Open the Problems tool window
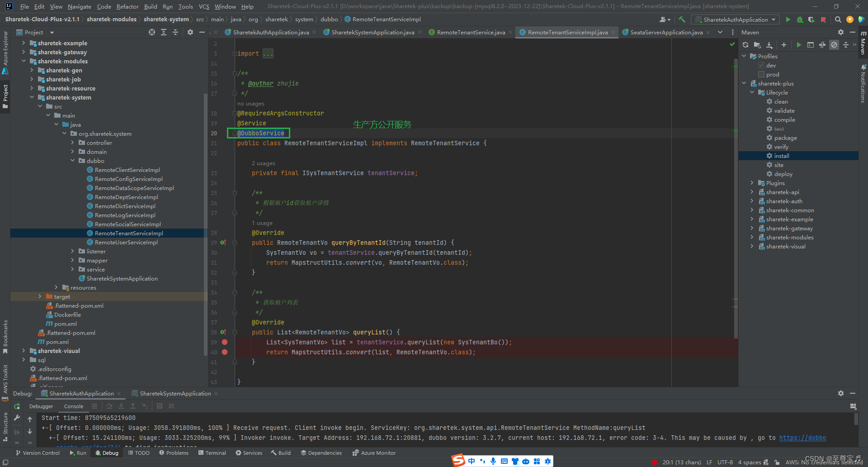868x467 pixels. pos(174,453)
